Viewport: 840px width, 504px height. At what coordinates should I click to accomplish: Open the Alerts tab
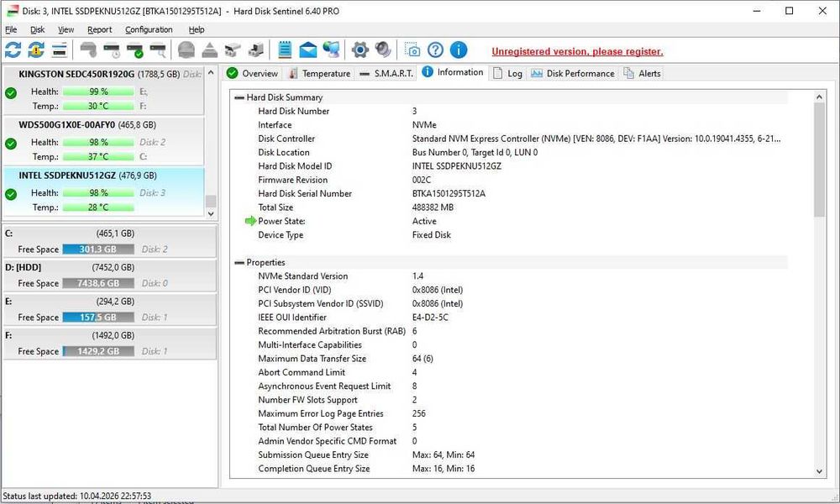click(643, 73)
